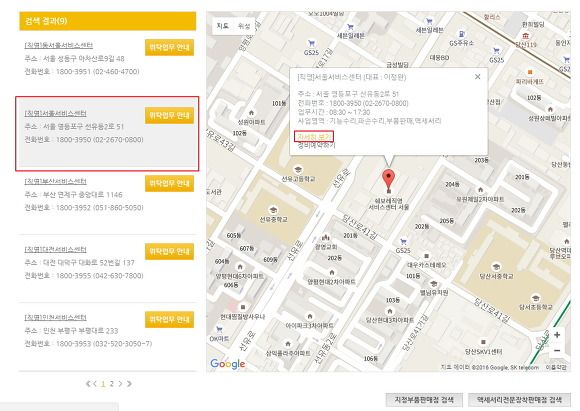Zoom in the map with plus button
Image resolution: width=580 pixels, height=411 pixels.
coord(557,335)
